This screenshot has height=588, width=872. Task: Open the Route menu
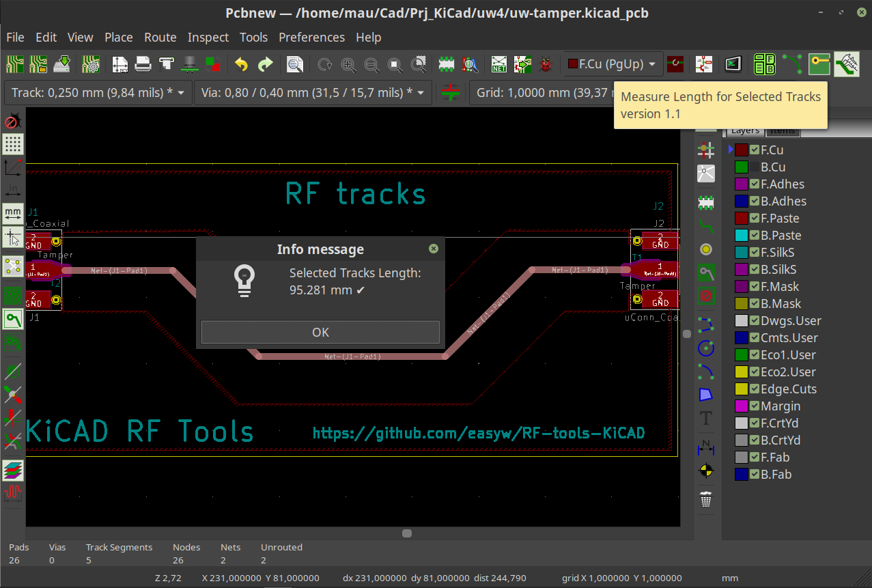click(160, 38)
